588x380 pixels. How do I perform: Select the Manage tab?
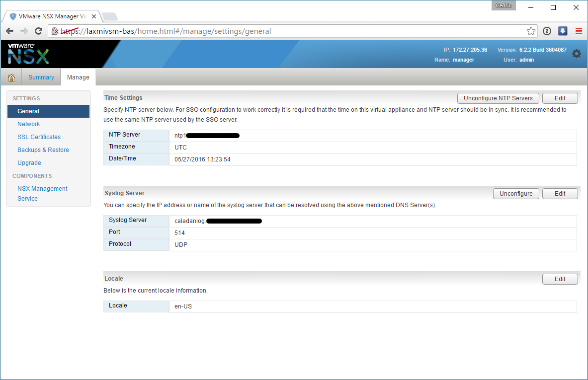[78, 77]
